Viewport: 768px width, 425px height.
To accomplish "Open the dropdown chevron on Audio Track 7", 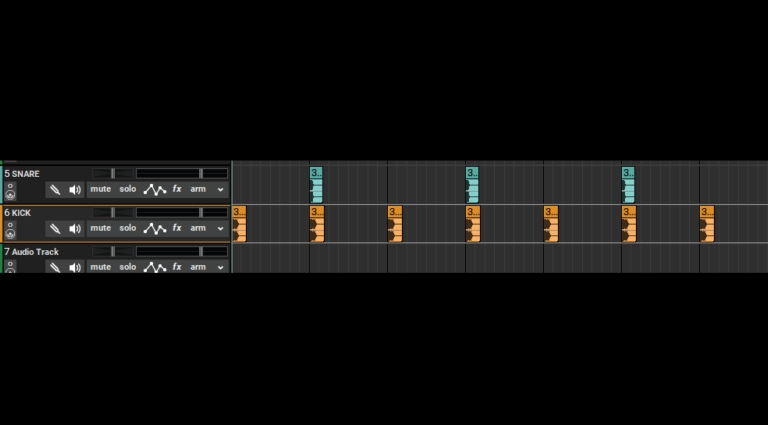I will (220, 267).
